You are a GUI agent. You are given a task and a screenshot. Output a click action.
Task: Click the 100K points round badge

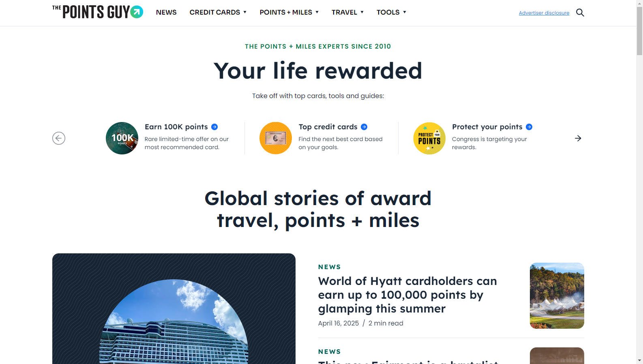click(122, 138)
